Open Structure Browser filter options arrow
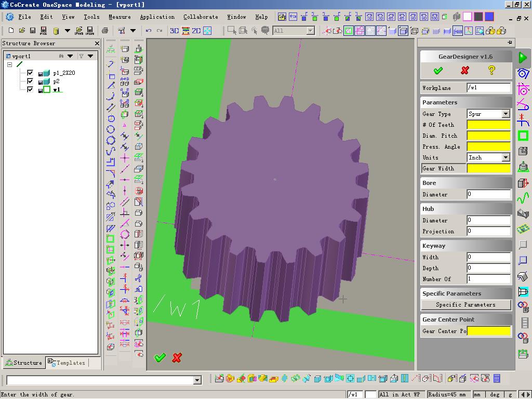Image resolution: width=532 pixels, height=399 pixels. pos(90,56)
